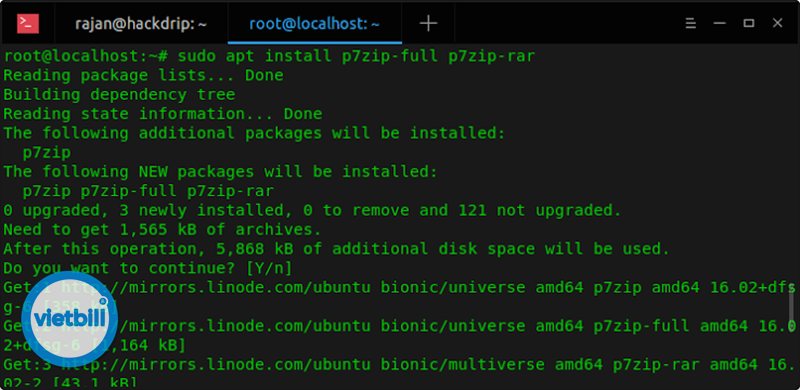Maximize the terminal window

[x=749, y=23]
